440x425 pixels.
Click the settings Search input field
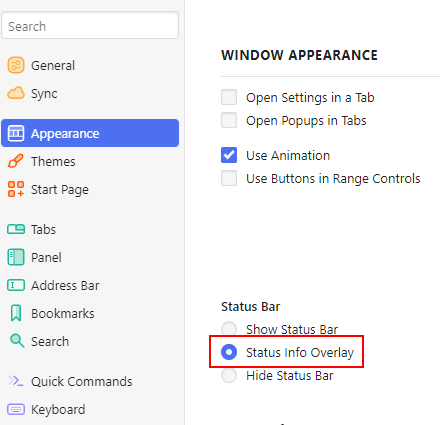(x=90, y=26)
